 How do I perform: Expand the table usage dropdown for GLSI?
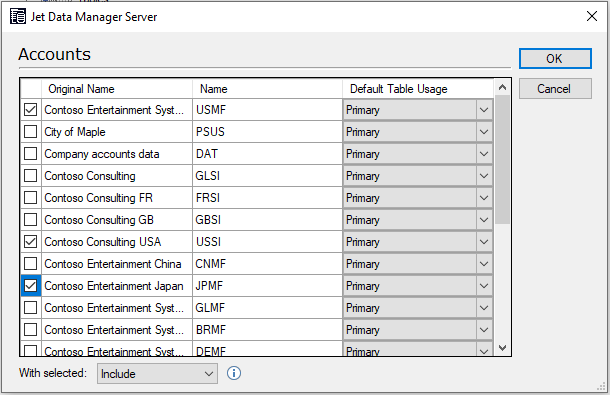point(484,176)
